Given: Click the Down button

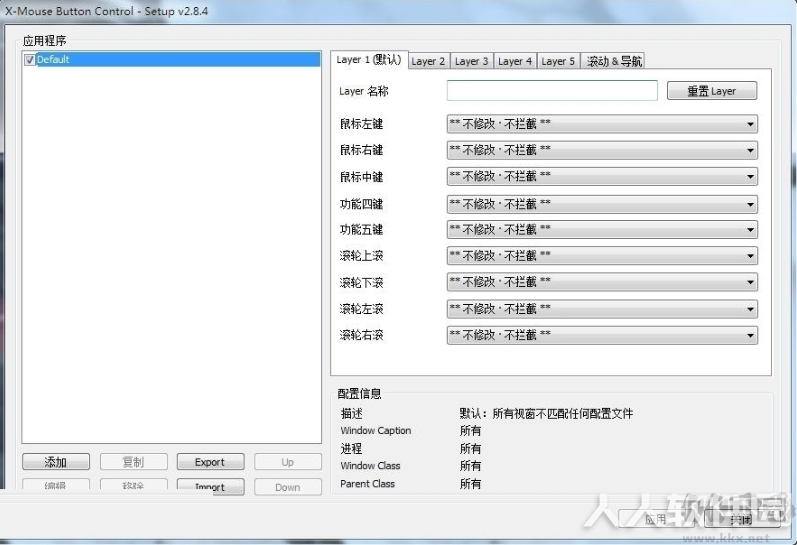Looking at the screenshot, I should coord(288,486).
